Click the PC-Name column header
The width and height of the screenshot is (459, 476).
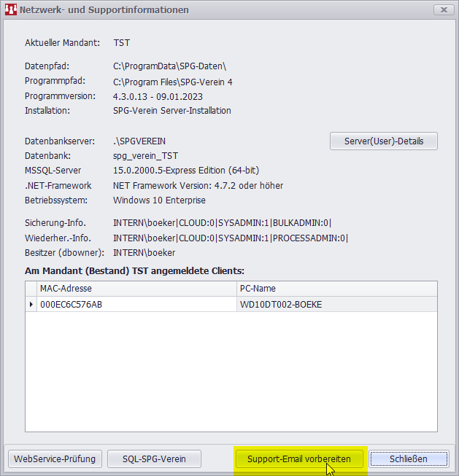pyautogui.click(x=336, y=289)
